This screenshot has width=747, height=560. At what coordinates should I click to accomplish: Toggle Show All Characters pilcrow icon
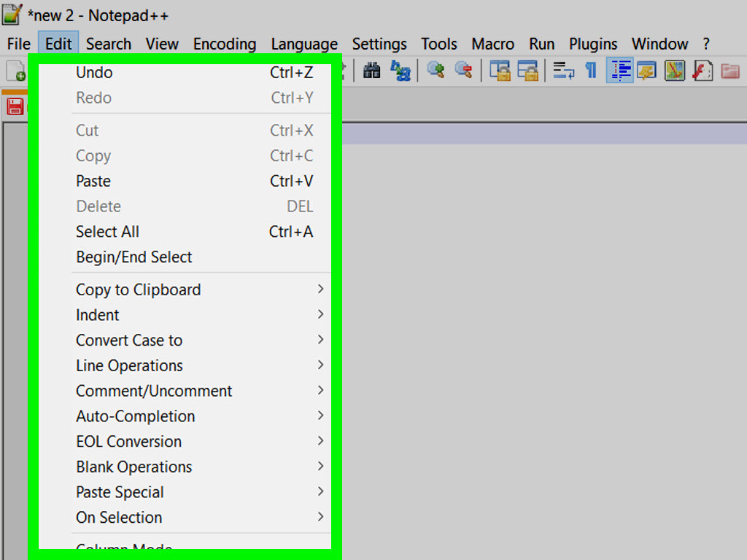tap(591, 71)
